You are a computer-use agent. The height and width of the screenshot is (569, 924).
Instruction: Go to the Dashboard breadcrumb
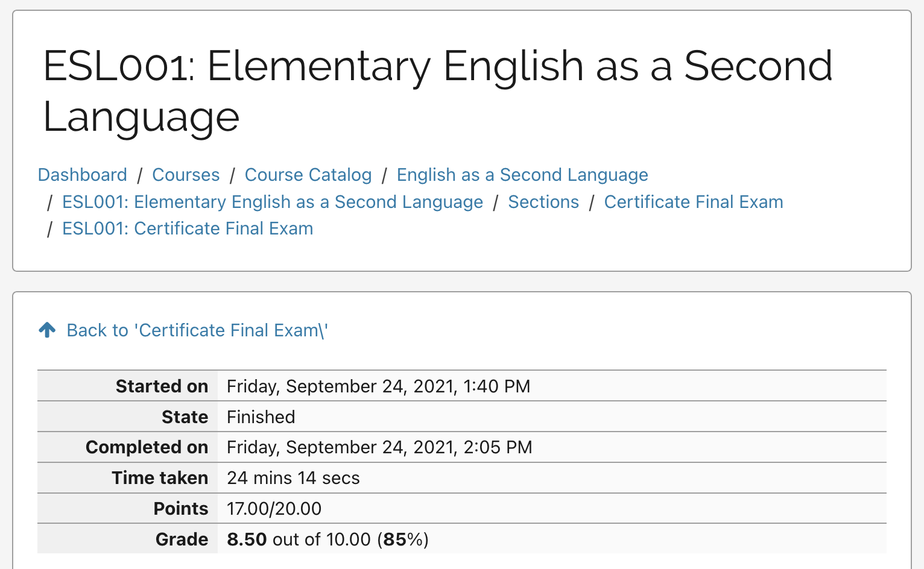[x=83, y=175]
